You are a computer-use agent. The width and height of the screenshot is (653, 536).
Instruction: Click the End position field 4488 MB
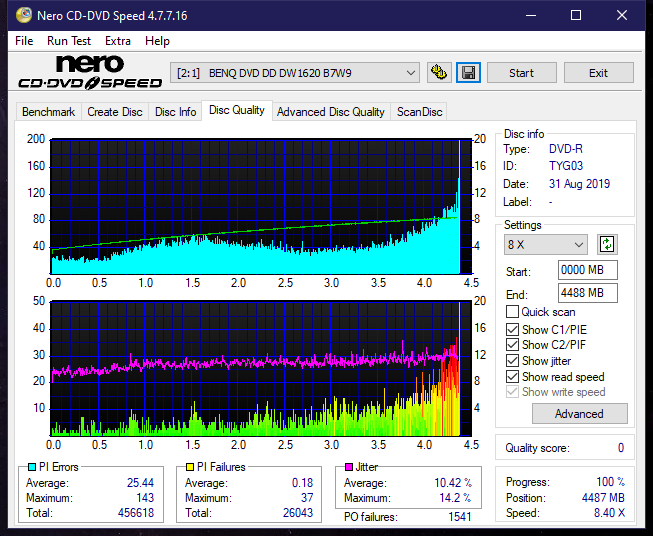(587, 293)
